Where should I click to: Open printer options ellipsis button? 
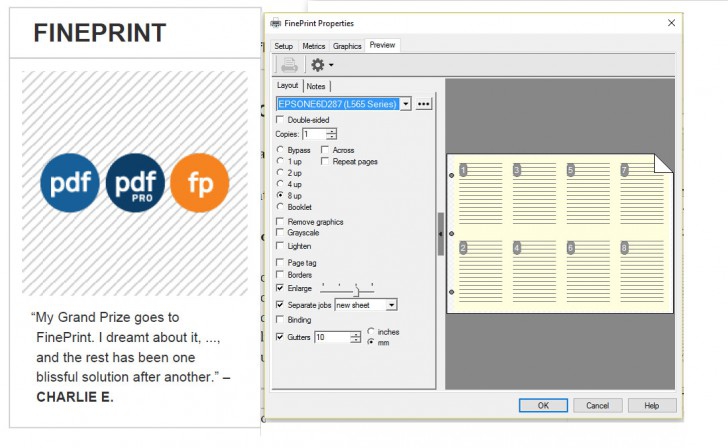tap(423, 104)
